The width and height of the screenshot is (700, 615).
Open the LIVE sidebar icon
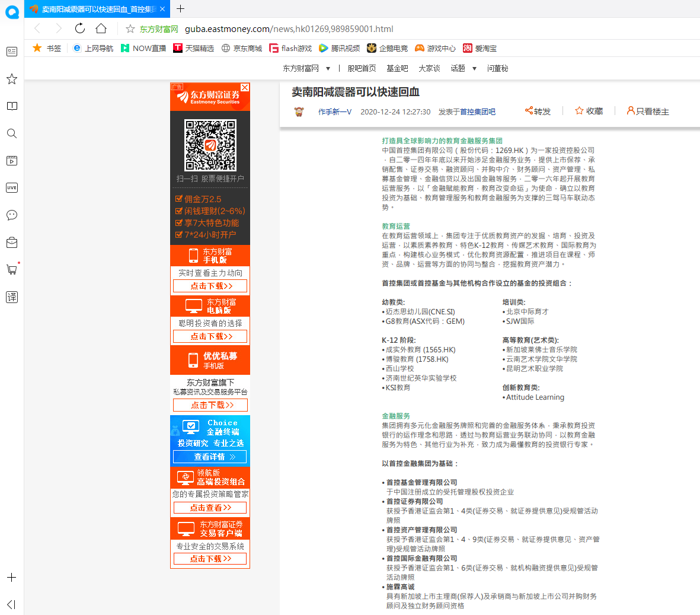click(12, 187)
